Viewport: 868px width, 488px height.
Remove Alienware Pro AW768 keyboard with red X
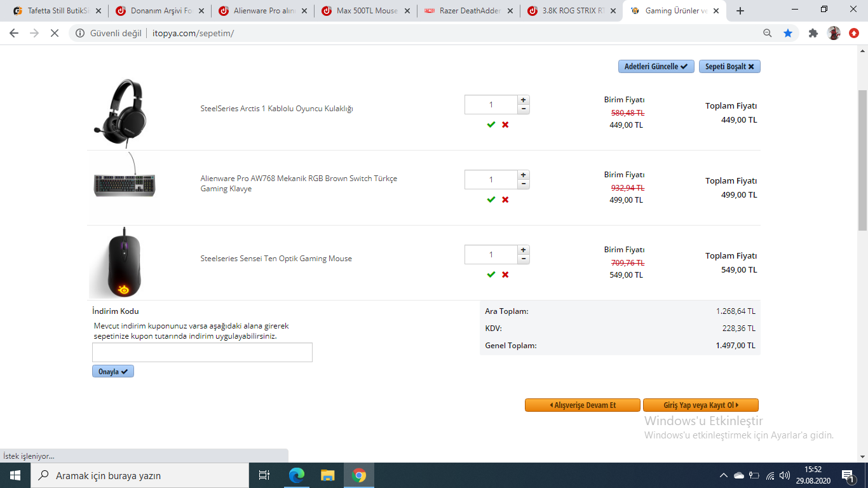[505, 200]
